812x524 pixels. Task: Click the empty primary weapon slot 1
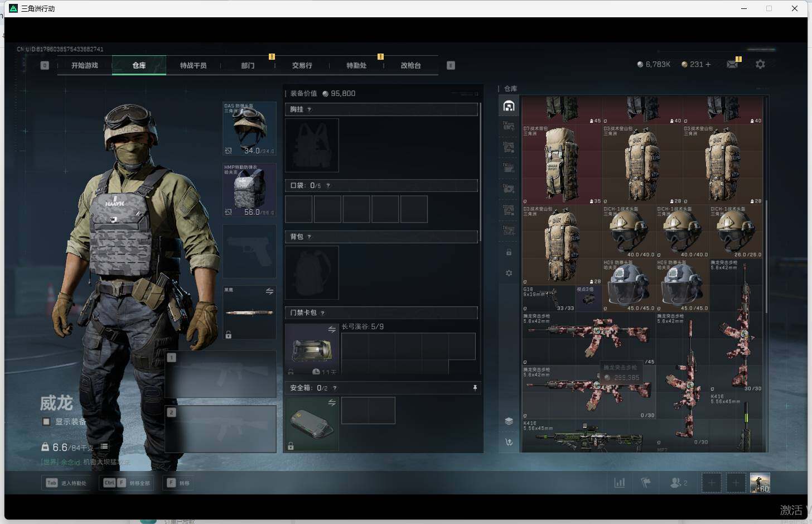point(220,374)
